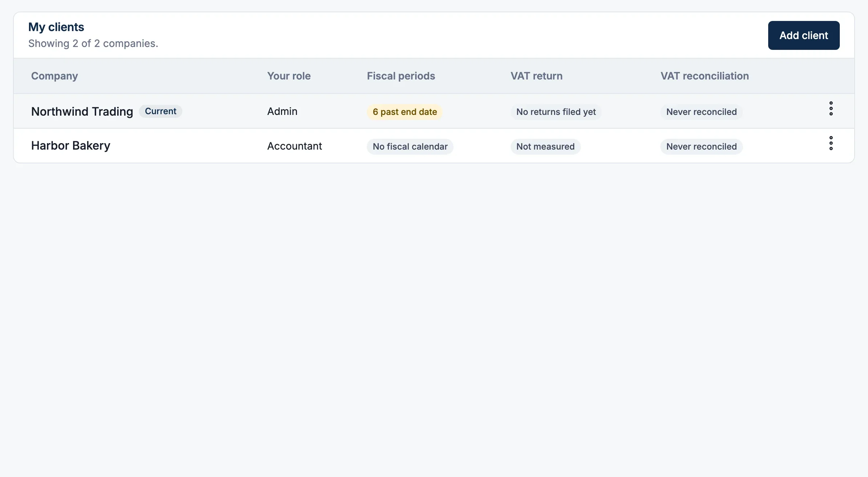This screenshot has width=868, height=477.
Task: Click the 'VAT return' column header
Action: point(537,76)
